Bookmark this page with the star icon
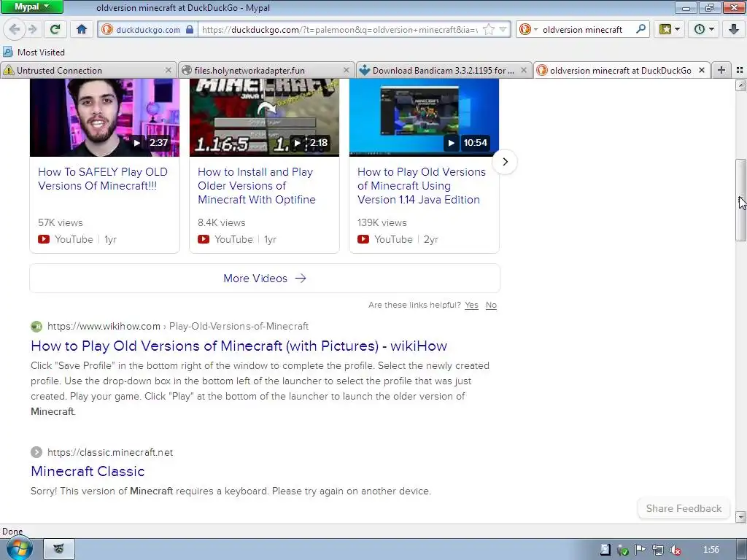 click(488, 29)
